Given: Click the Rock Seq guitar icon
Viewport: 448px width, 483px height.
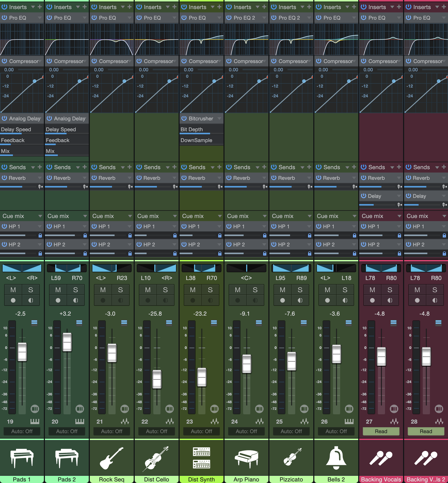Looking at the screenshot, I should [111, 458].
